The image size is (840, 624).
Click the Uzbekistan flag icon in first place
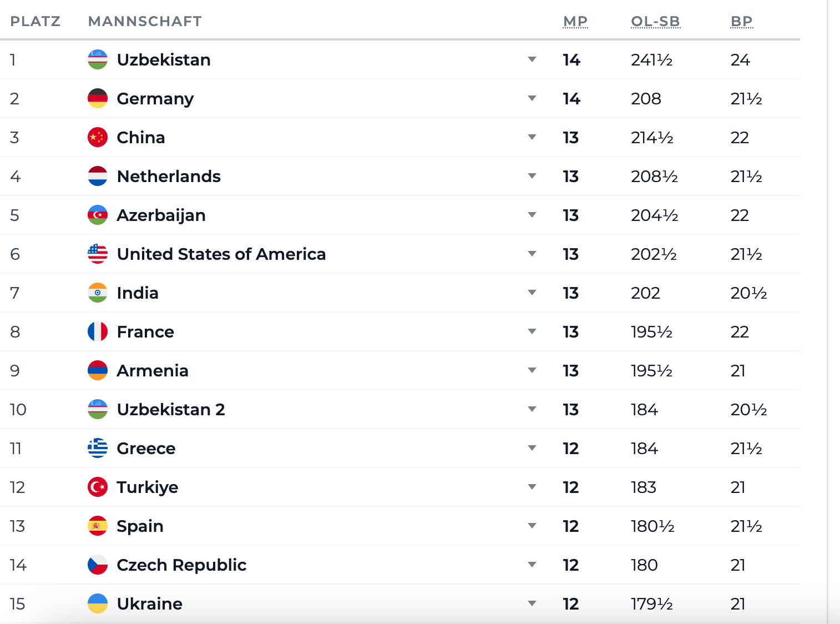click(98, 59)
